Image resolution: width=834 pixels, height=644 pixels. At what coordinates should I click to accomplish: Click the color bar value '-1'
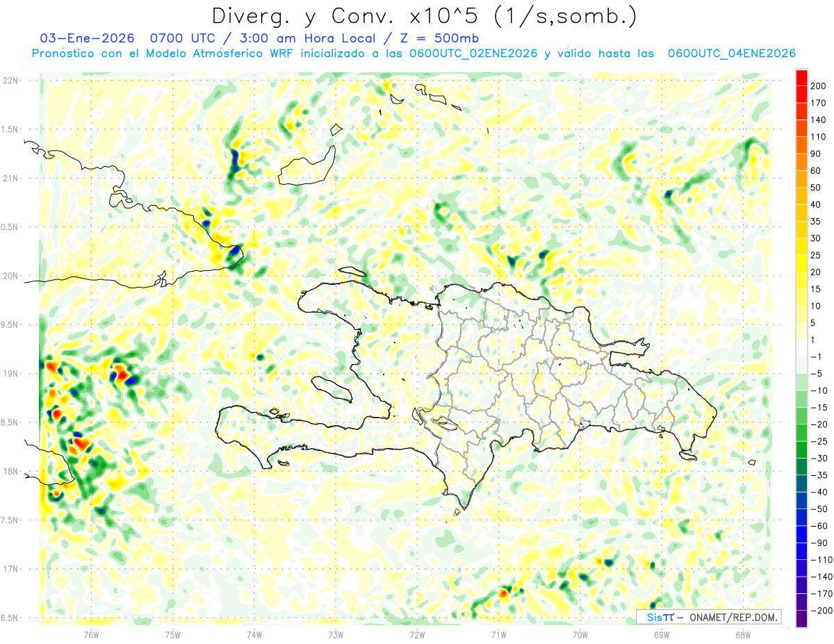(817, 356)
